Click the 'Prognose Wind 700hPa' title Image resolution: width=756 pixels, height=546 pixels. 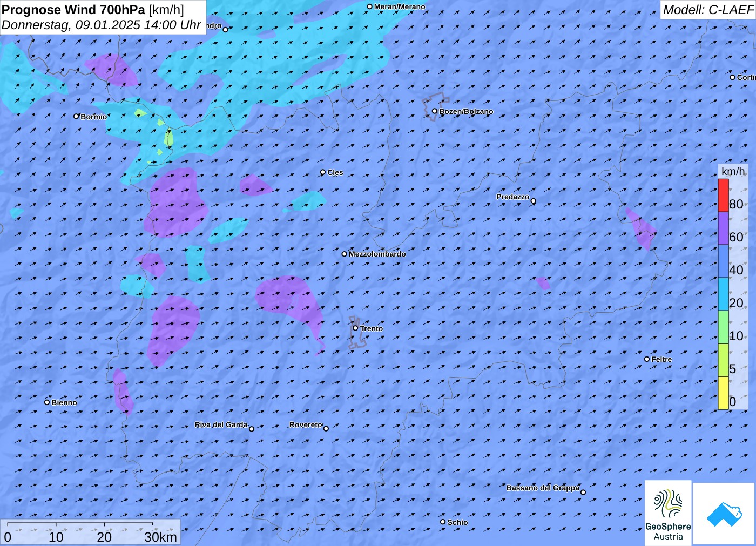pyautogui.click(x=74, y=10)
